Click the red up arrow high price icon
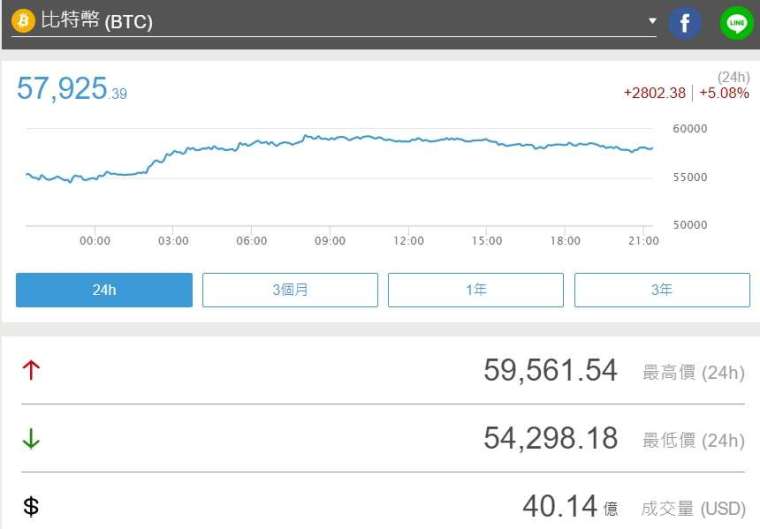760x529 pixels. [x=31, y=370]
